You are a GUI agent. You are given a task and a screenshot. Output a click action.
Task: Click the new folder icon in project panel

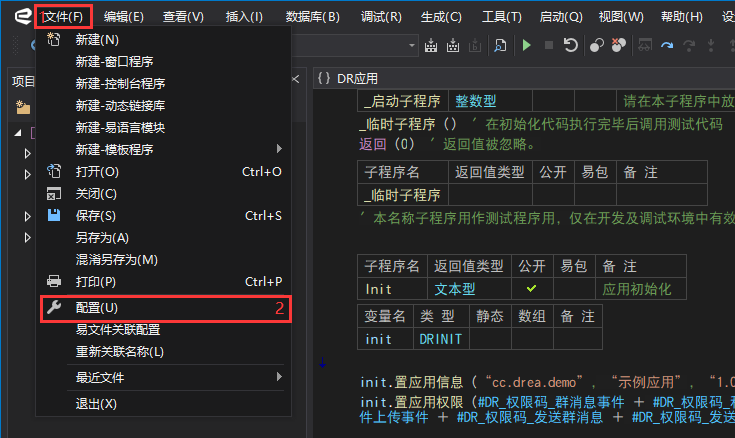tap(22, 107)
